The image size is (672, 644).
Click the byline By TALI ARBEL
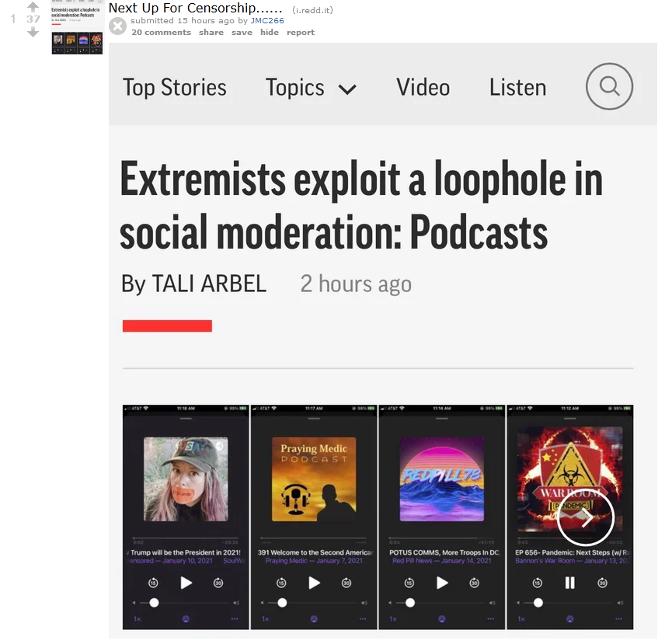(x=193, y=284)
